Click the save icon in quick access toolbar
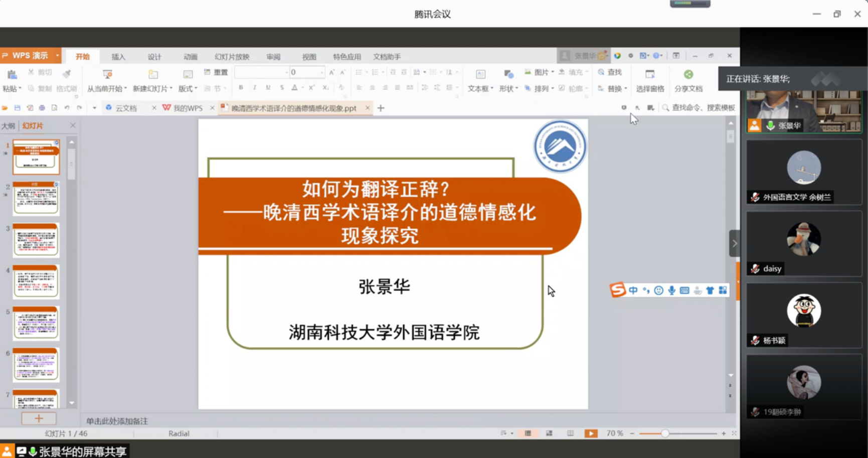 [x=17, y=108]
